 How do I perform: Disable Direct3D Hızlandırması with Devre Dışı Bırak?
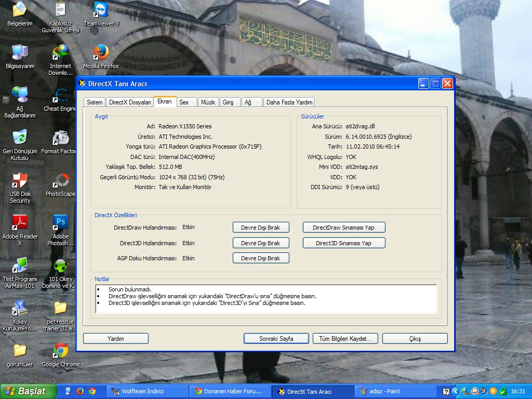click(261, 243)
